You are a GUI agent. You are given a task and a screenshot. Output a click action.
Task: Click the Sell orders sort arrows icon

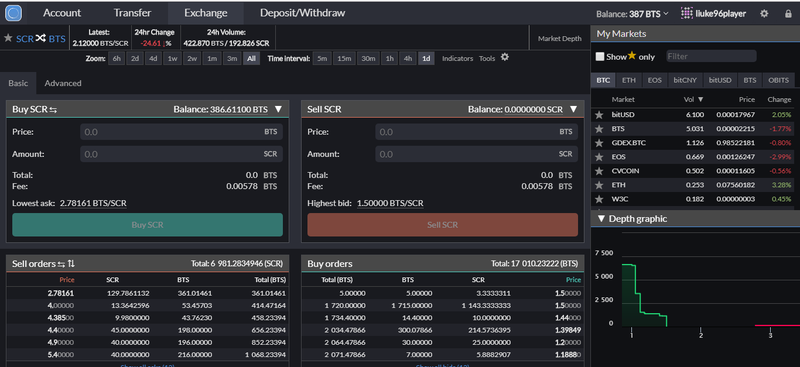(71, 263)
